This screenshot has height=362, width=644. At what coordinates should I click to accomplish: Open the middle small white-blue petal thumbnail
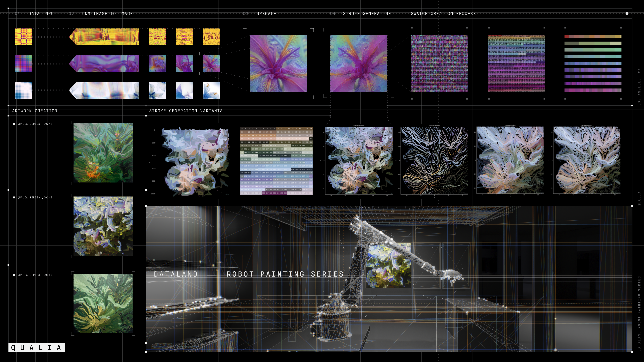[x=184, y=90]
